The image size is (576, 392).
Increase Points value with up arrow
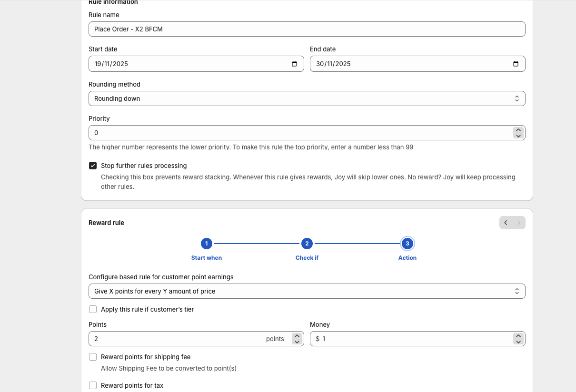tap(297, 336)
